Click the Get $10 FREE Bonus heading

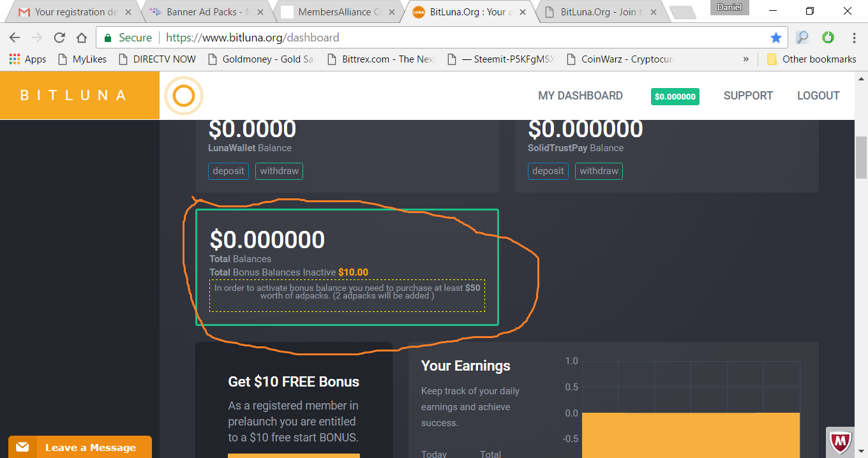tap(294, 381)
